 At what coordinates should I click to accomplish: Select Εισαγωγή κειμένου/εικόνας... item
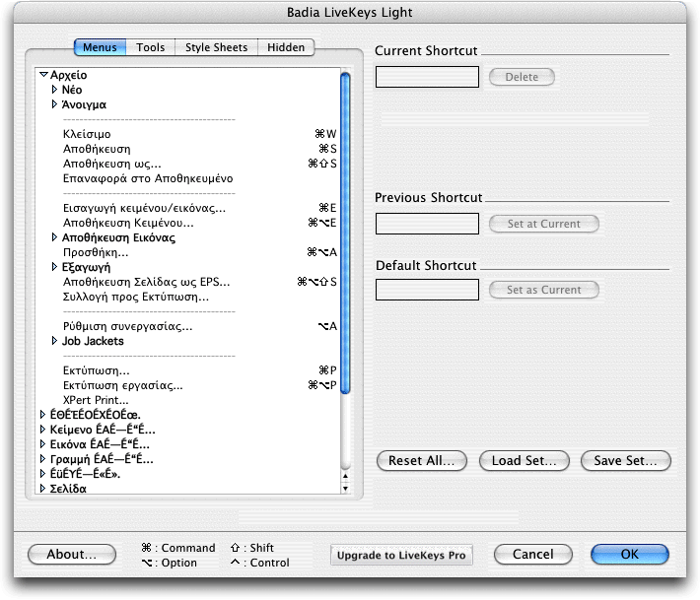click(x=187, y=208)
